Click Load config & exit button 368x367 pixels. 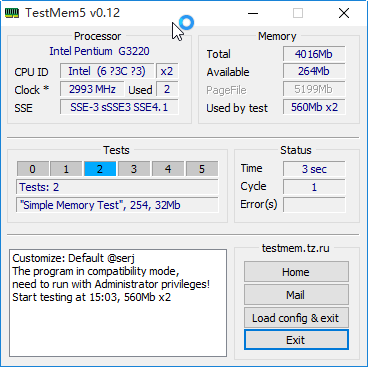pos(296,318)
